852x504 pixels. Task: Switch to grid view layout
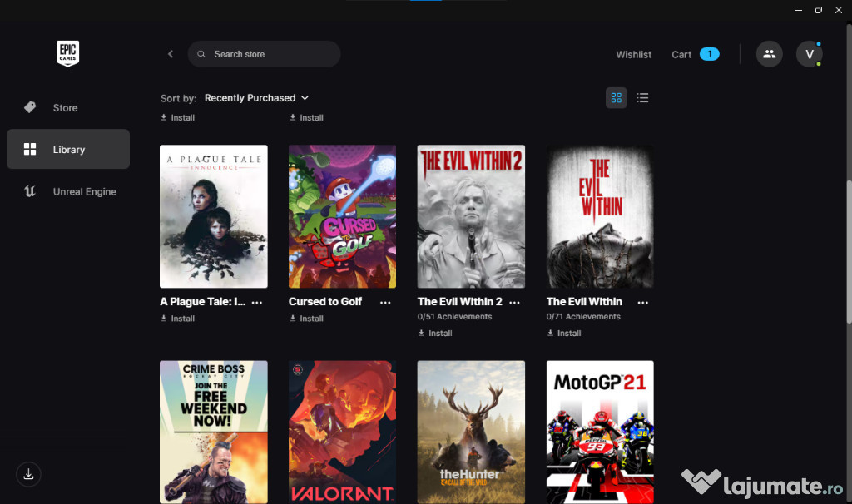click(617, 98)
